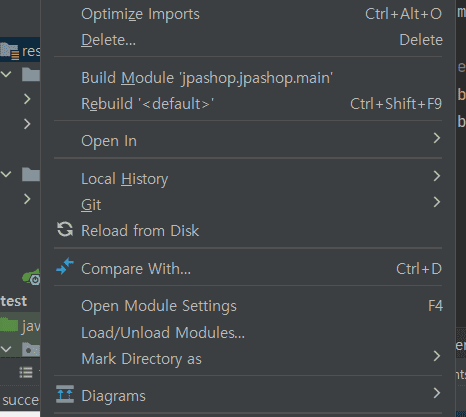466x417 pixels.
Task: Click the Diagrams icon
Action: click(x=65, y=394)
